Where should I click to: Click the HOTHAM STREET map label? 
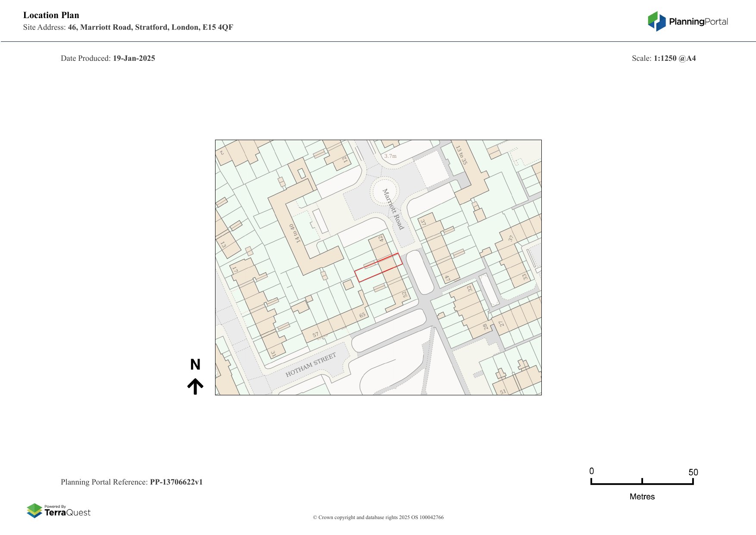(x=310, y=365)
